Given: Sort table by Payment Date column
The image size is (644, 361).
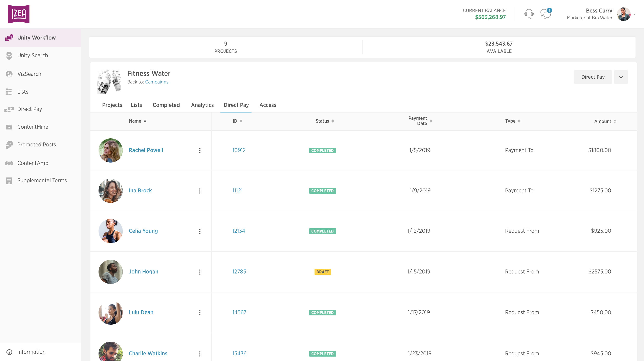Looking at the screenshot, I should pos(420,121).
